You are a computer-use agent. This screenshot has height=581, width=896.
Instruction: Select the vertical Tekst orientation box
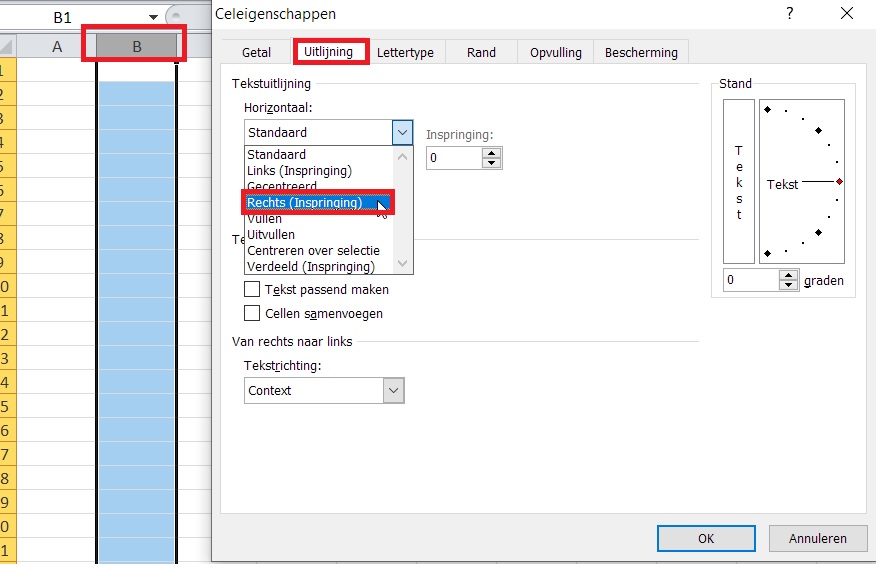click(739, 184)
